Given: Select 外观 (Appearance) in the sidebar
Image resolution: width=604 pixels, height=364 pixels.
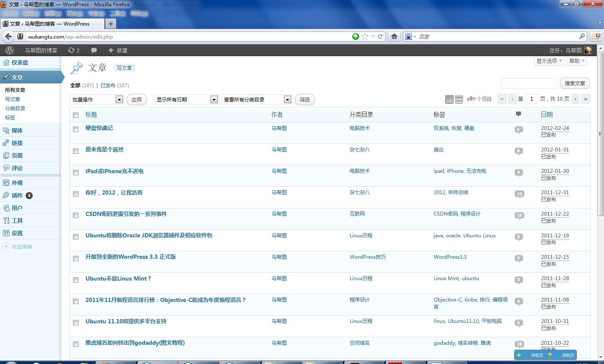Looking at the screenshot, I should 17,182.
